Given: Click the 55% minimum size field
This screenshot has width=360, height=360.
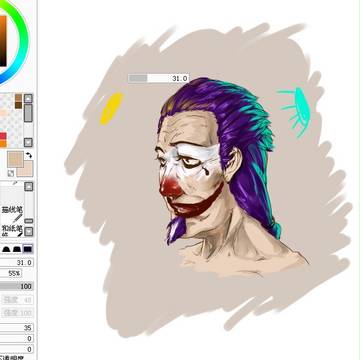Looking at the screenshot, I should [x=11, y=273].
